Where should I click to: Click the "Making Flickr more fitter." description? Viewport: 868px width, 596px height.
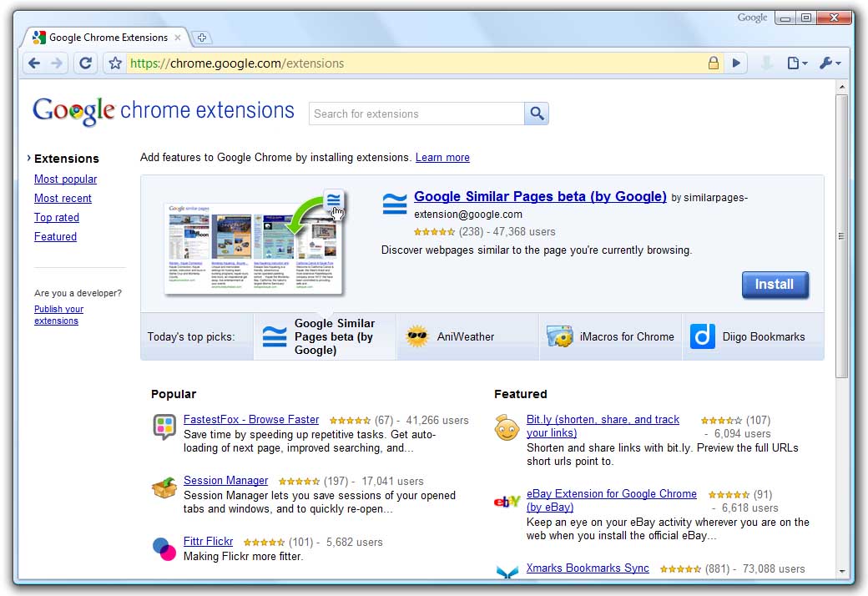tap(244, 556)
